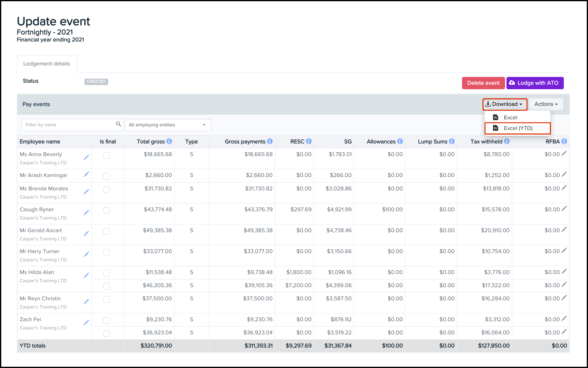Switch to Lodgement details tab
Viewport: 588px width, 368px height.
(47, 64)
